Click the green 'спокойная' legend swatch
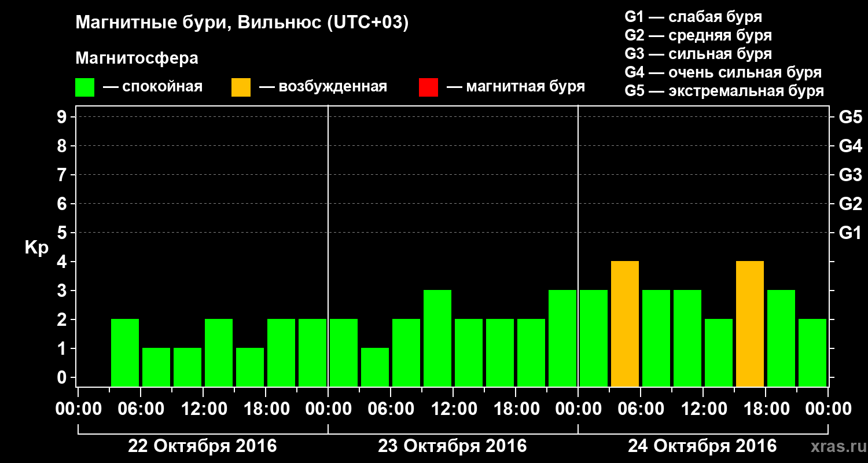 click(x=84, y=87)
